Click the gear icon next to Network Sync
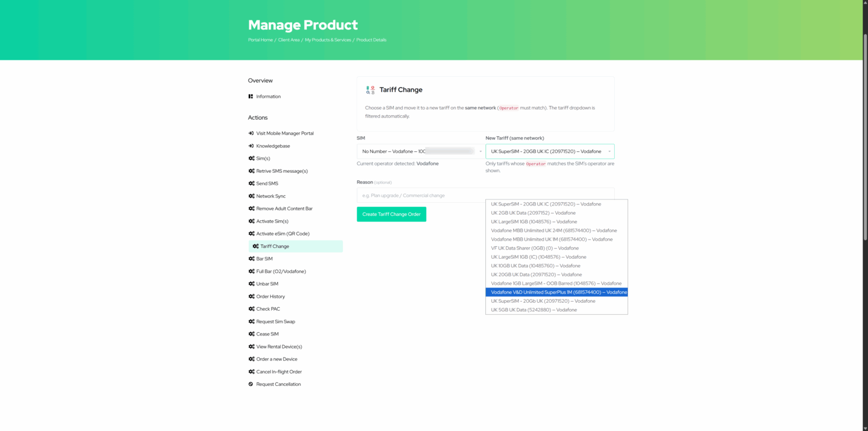The height and width of the screenshot is (431, 868). (251, 195)
